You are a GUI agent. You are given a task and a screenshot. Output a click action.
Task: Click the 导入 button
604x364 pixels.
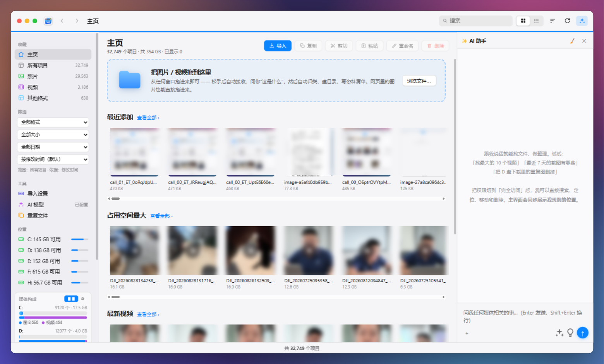[x=278, y=46]
